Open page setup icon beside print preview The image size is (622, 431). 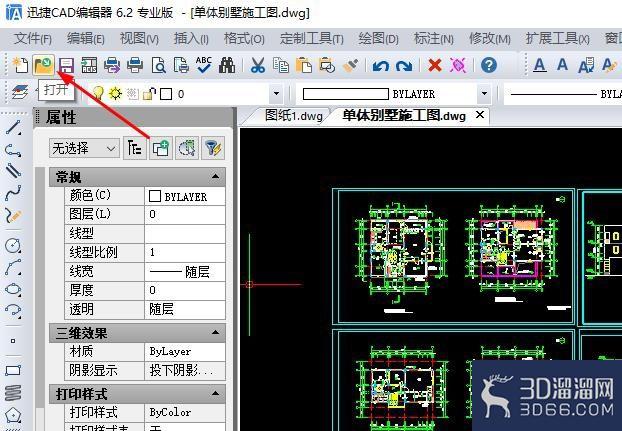pos(181,65)
